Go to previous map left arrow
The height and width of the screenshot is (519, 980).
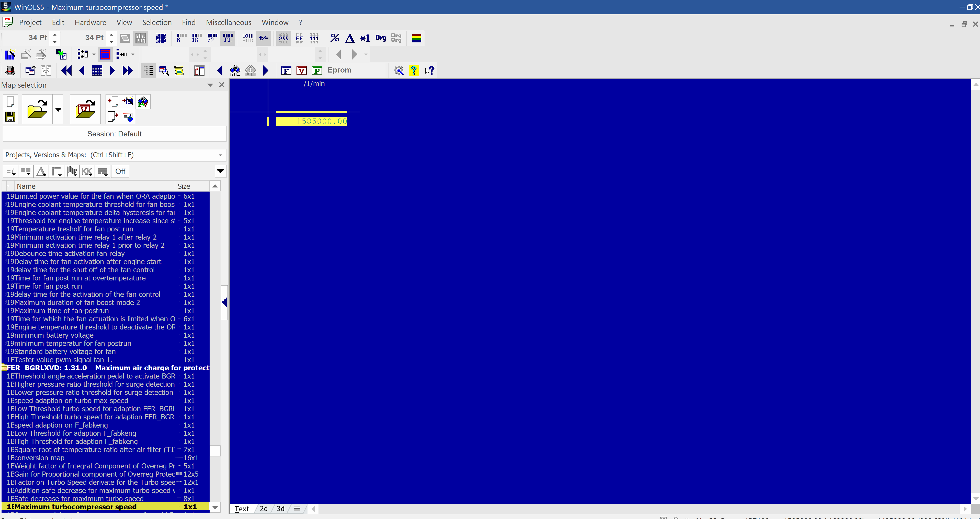pyautogui.click(x=82, y=70)
